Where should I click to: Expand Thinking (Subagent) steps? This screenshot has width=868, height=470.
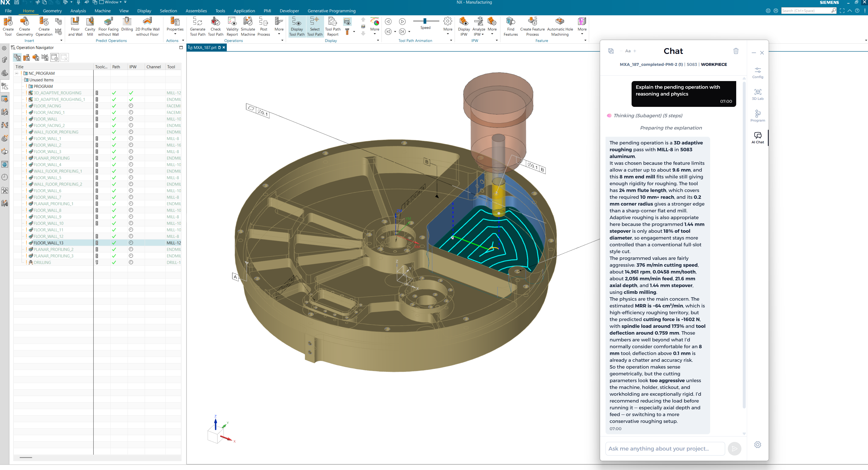click(x=644, y=115)
